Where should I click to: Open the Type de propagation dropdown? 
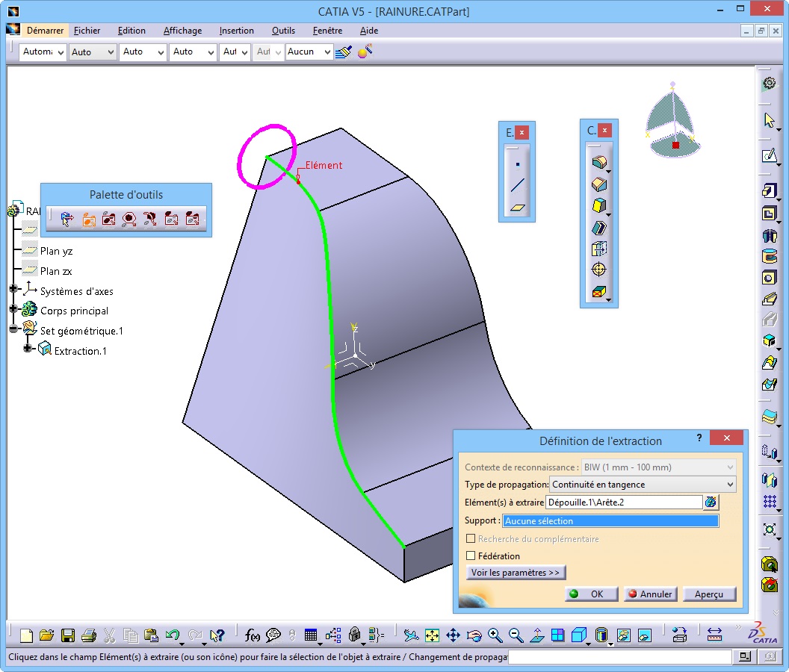click(x=643, y=485)
